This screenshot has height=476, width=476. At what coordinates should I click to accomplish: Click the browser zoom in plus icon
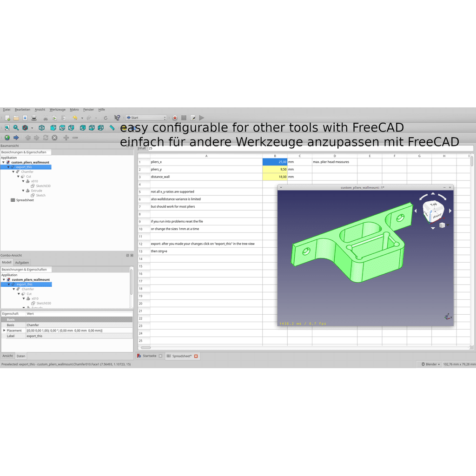[x=66, y=138]
